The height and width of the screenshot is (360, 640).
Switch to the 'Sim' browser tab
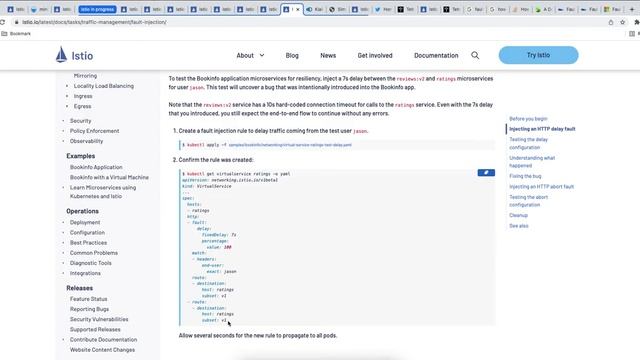click(337, 9)
